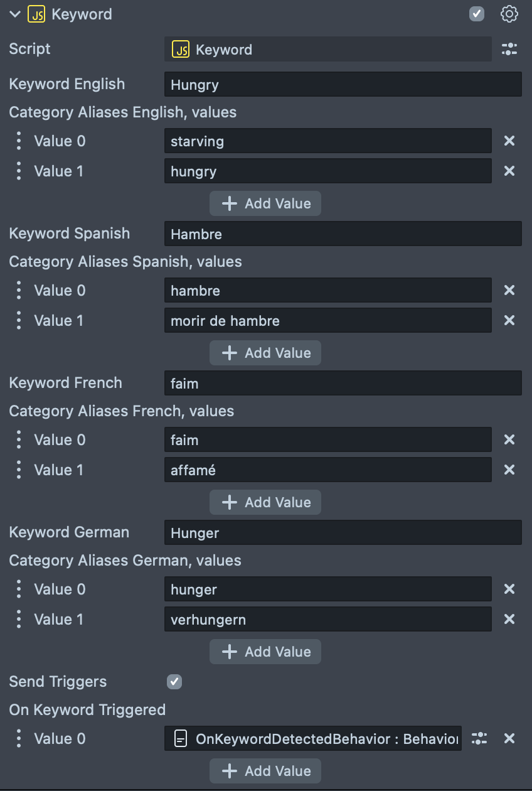Remove the French alias 'affamé'
Screen dimensions: 532x791
(509, 470)
